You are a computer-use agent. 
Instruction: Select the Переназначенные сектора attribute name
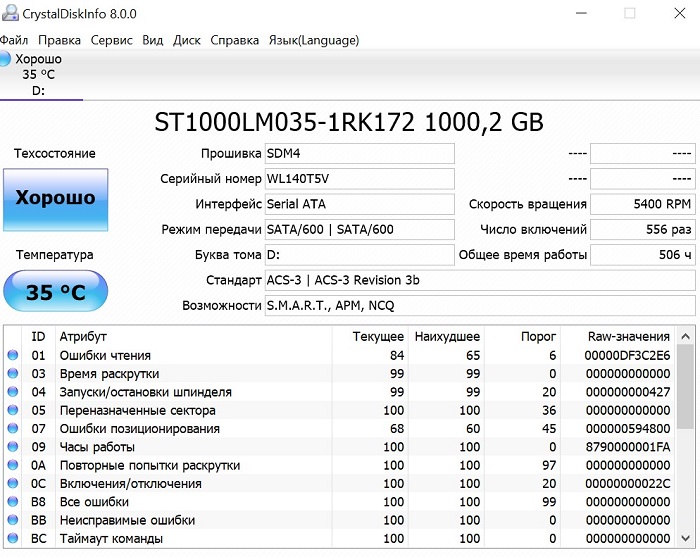[138, 410]
